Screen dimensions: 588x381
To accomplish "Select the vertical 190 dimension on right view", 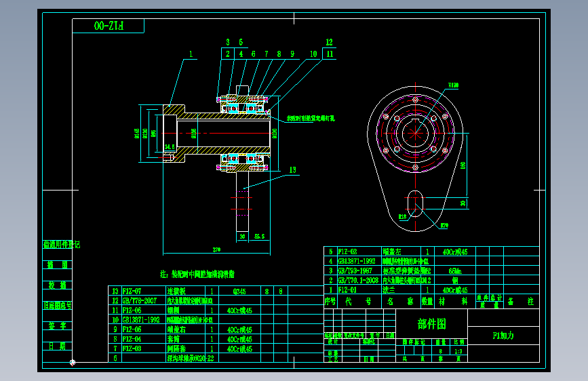I will [463, 165].
